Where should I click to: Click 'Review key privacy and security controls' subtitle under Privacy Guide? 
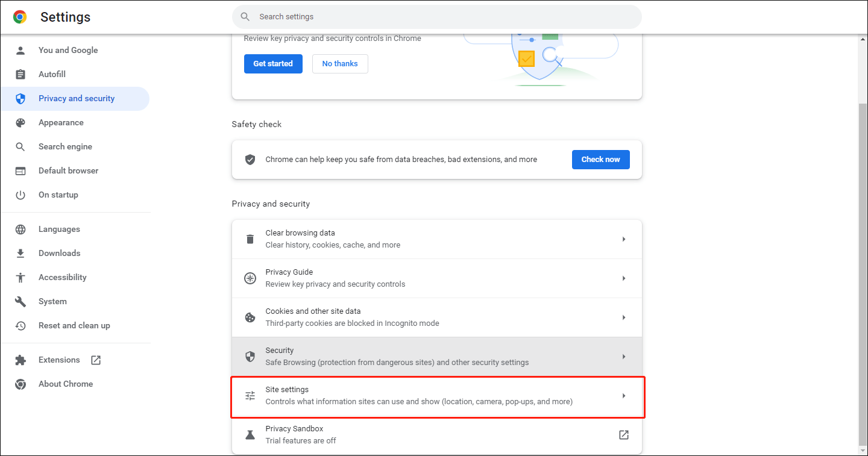point(335,284)
